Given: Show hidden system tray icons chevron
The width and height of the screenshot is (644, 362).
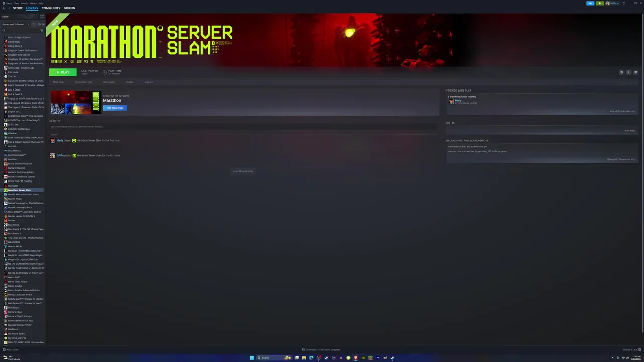Looking at the screenshot, I should click(612, 358).
